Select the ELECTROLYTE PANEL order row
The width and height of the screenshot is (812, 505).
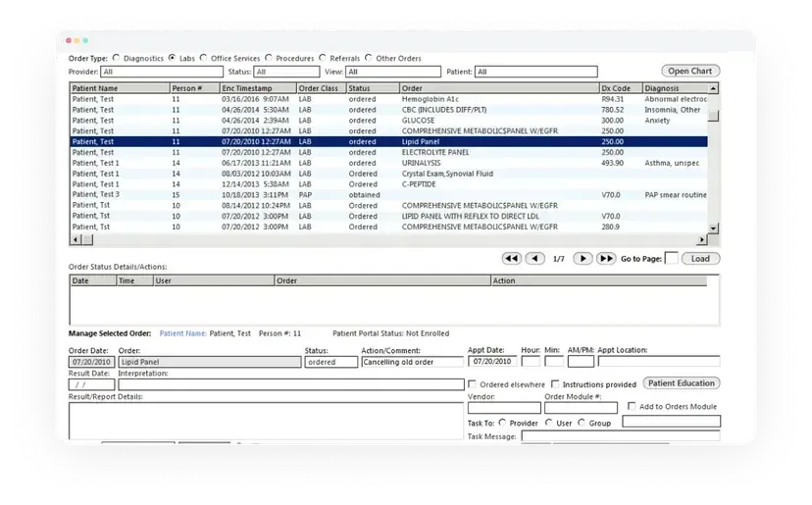pyautogui.click(x=388, y=152)
